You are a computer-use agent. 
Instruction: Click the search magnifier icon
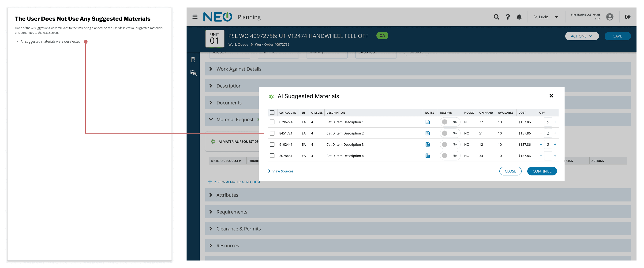click(496, 17)
